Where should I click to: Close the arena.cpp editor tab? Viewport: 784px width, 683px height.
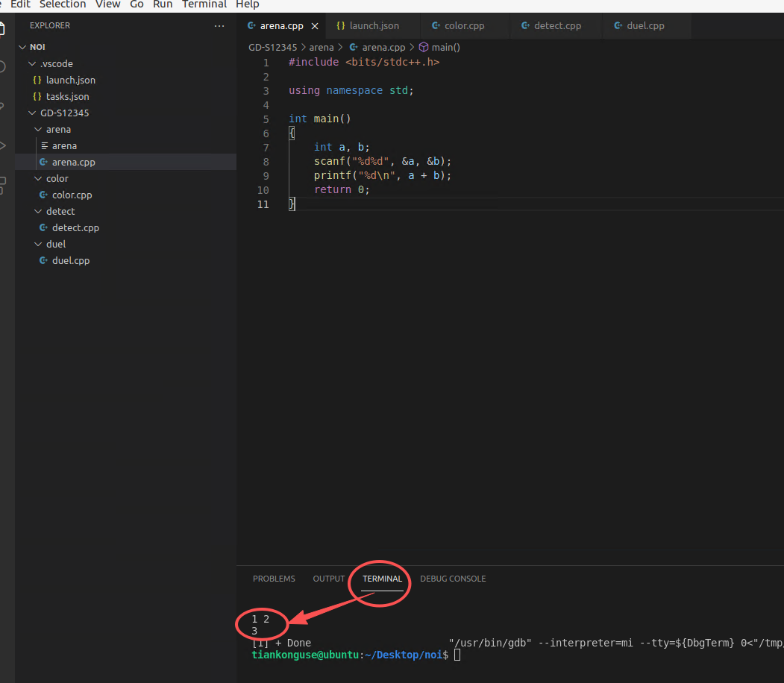(x=315, y=26)
